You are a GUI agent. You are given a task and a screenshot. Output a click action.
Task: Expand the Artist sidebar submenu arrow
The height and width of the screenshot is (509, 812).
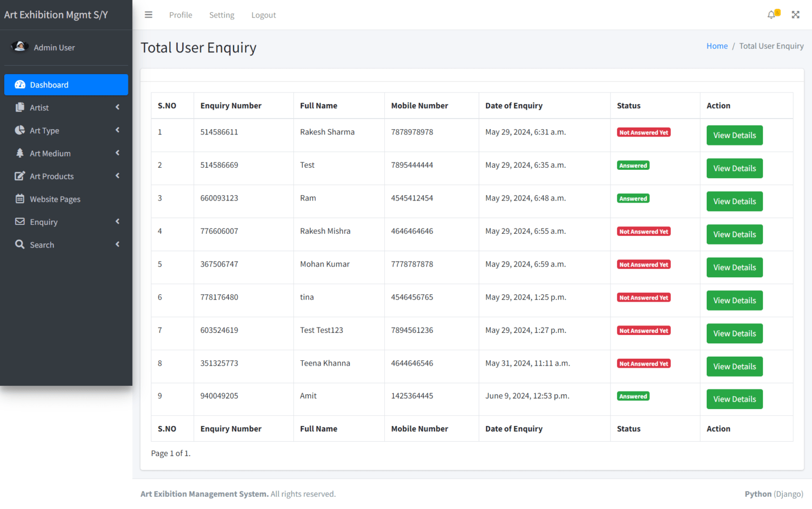click(x=117, y=107)
